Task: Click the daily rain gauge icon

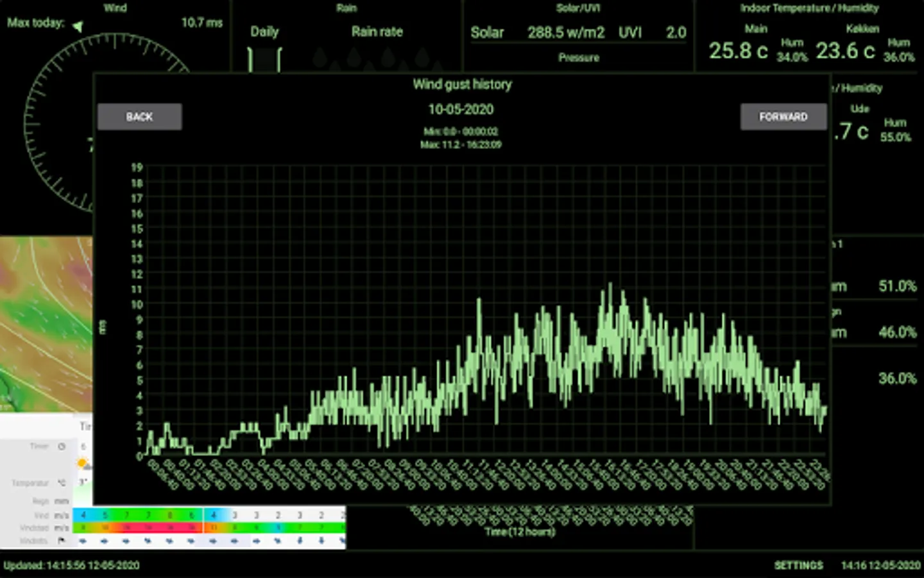Action: pyautogui.click(x=264, y=60)
